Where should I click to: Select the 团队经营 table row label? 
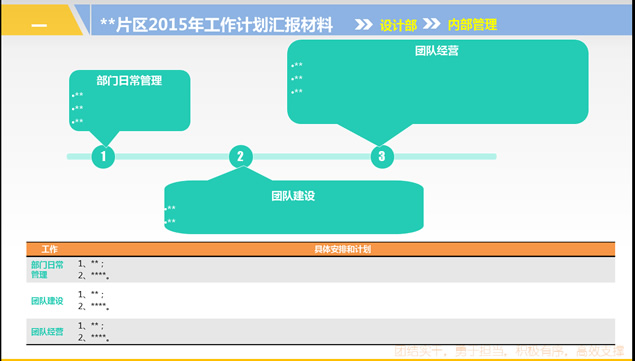click(x=47, y=332)
